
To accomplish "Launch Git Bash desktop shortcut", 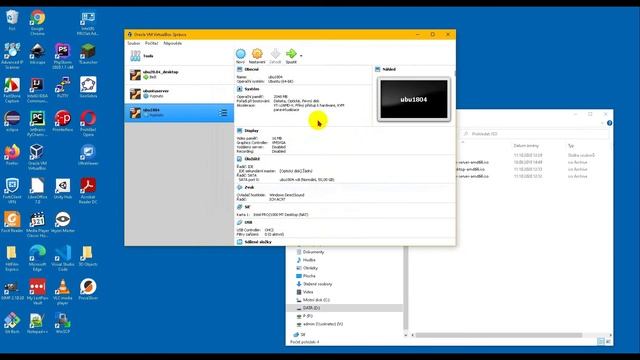I will click(12, 323).
